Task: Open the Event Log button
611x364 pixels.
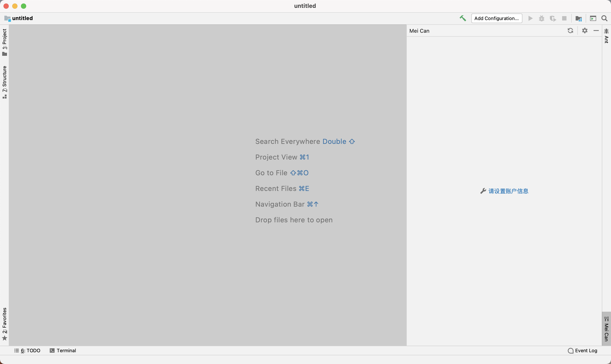Action: [x=582, y=350]
